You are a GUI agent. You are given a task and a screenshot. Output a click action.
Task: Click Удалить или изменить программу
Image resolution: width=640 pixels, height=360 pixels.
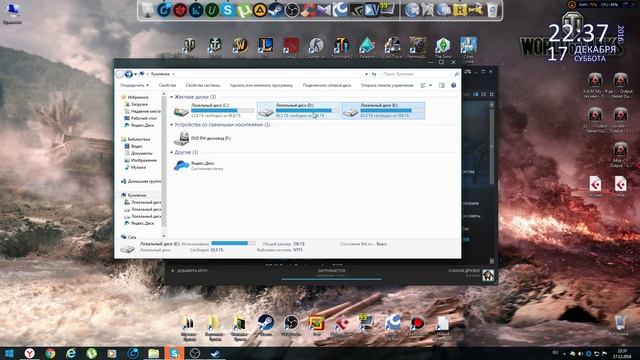(x=261, y=85)
